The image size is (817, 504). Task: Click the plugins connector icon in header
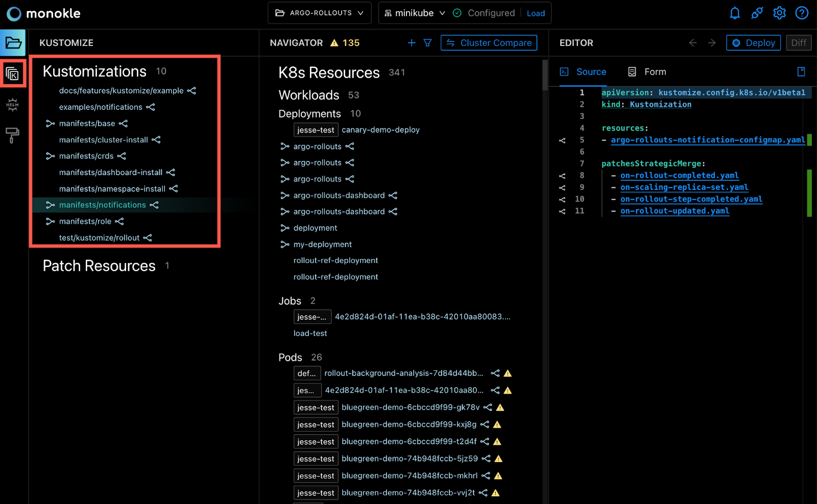(757, 13)
